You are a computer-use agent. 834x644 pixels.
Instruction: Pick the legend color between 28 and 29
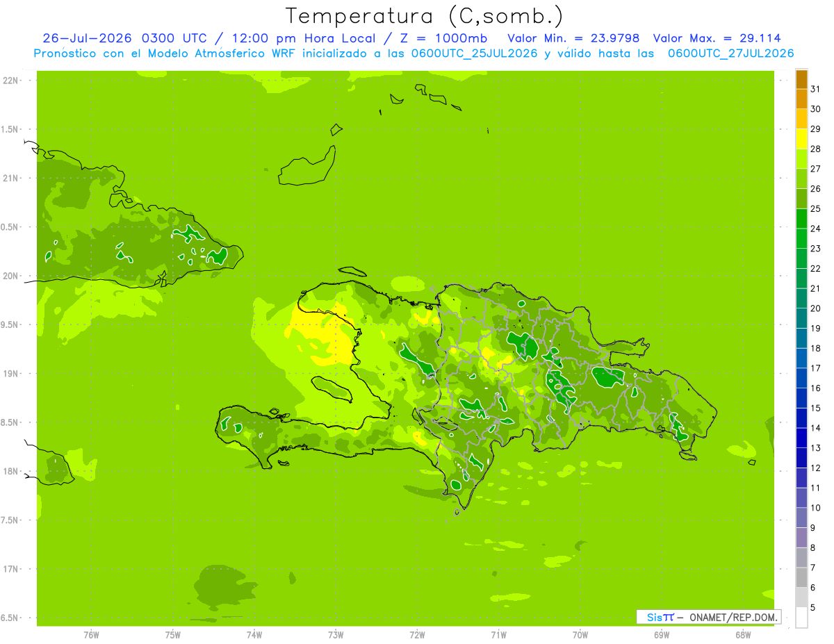pyautogui.click(x=801, y=139)
